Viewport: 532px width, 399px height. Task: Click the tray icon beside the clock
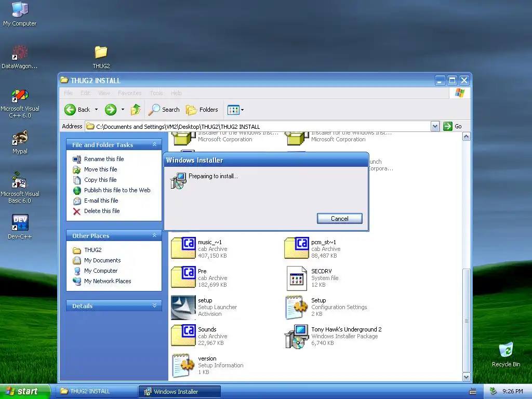click(493, 392)
